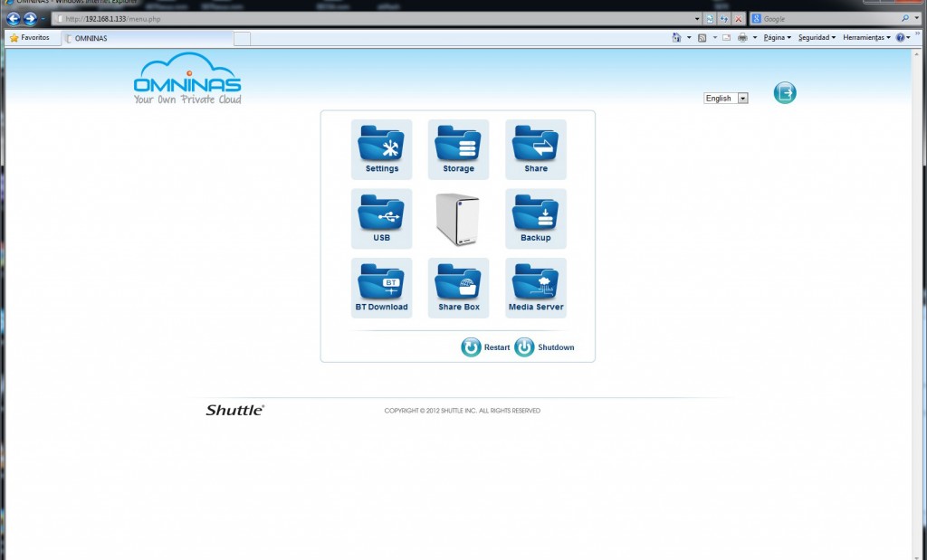Click the help question mark icon

coord(900,38)
